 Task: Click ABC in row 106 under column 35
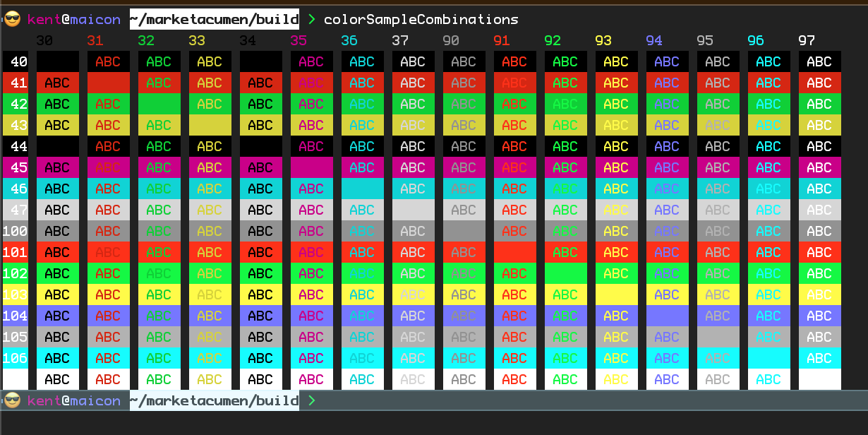(x=311, y=358)
